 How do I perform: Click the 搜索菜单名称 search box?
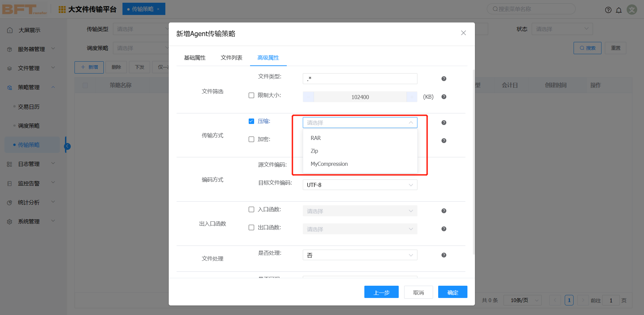tap(531, 9)
